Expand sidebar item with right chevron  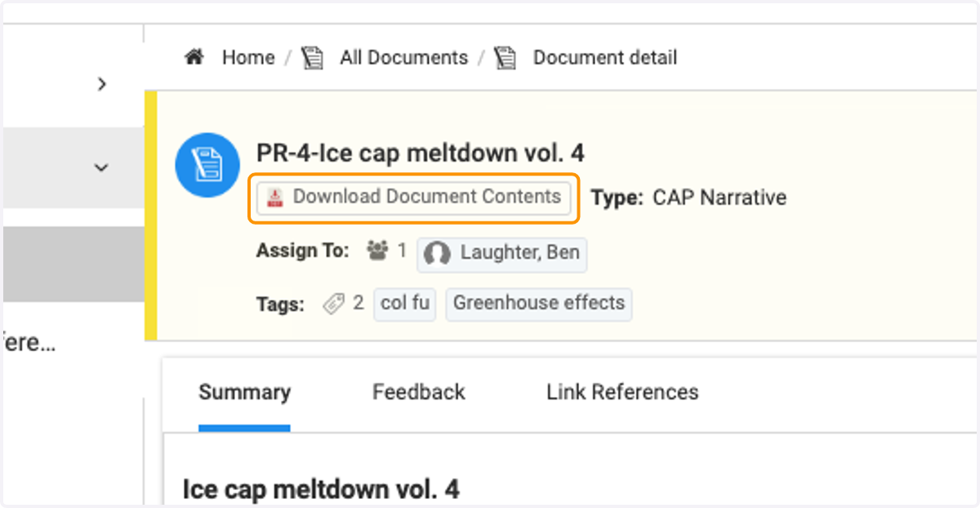[101, 84]
